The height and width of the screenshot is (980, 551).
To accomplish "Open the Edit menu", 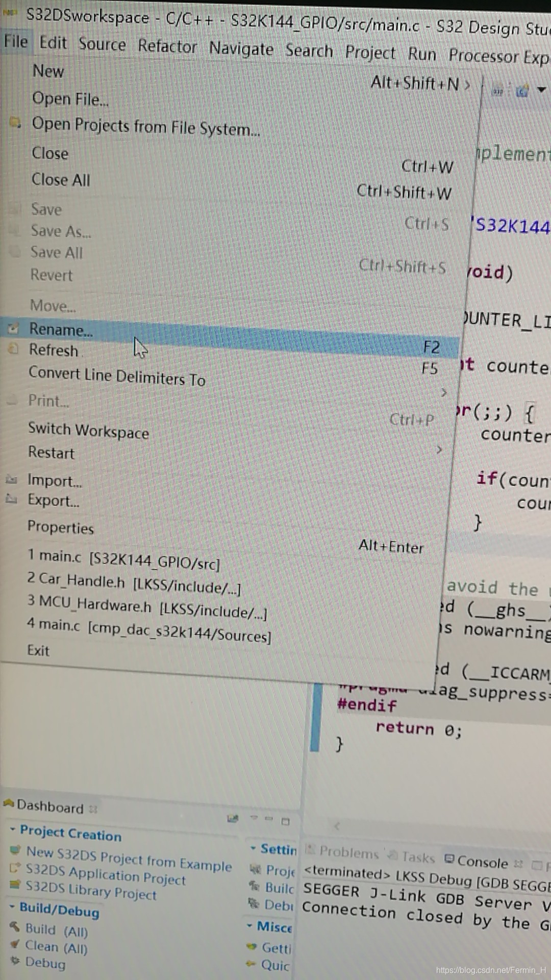I will [53, 42].
